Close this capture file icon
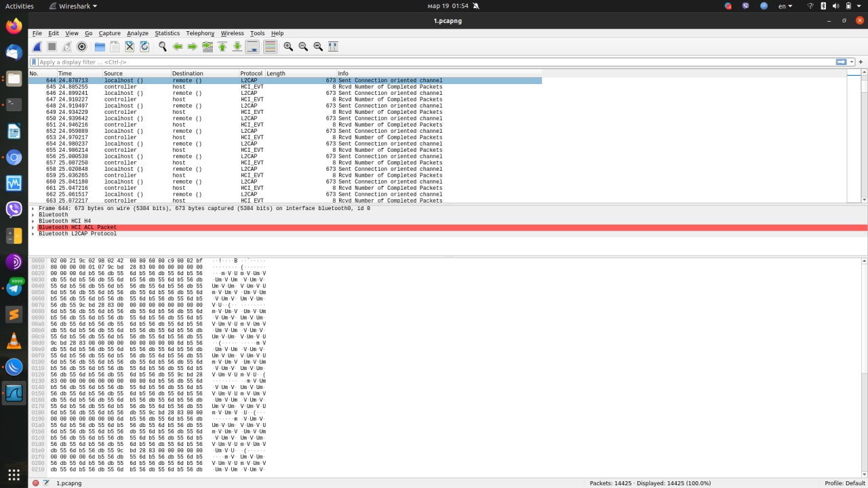Image resolution: width=868 pixels, height=488 pixels. click(x=130, y=47)
